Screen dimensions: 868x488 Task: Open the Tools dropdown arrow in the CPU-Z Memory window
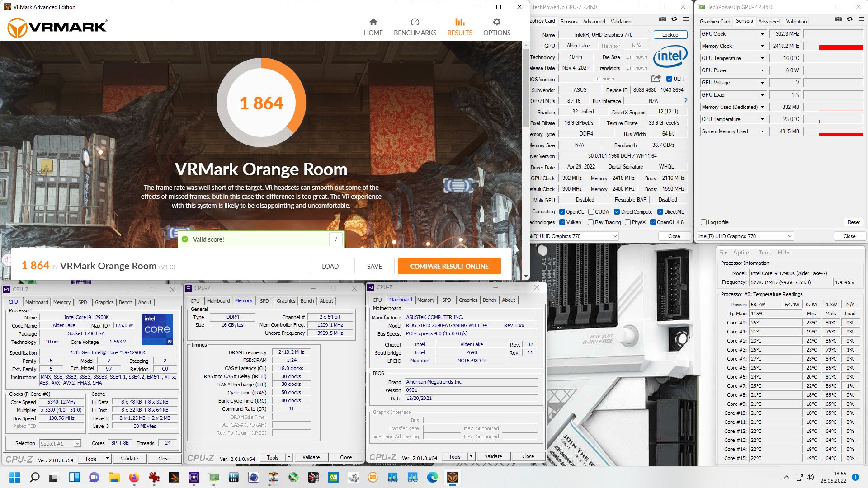point(289,457)
